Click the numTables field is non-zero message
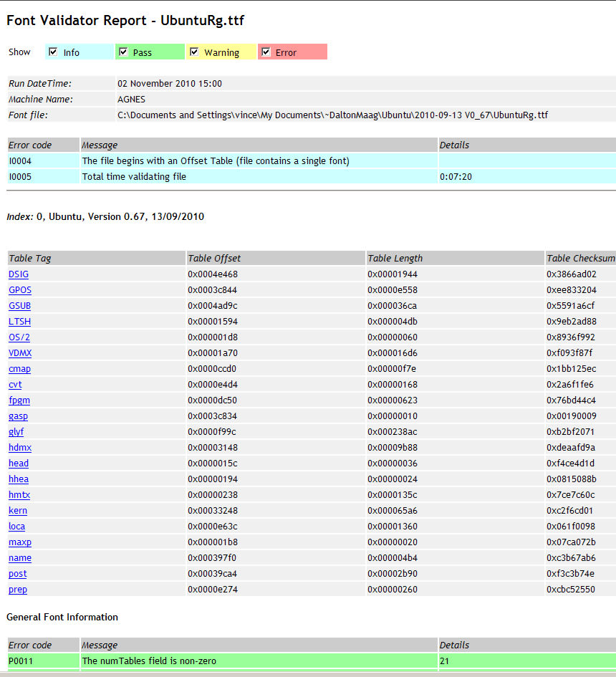Image resolution: width=616 pixels, height=677 pixels. click(x=149, y=661)
